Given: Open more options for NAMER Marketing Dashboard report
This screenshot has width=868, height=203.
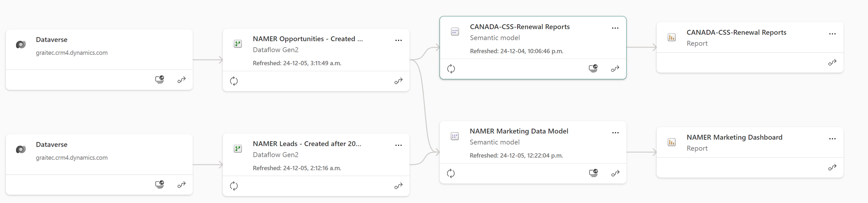Looking at the screenshot, I should click(832, 139).
